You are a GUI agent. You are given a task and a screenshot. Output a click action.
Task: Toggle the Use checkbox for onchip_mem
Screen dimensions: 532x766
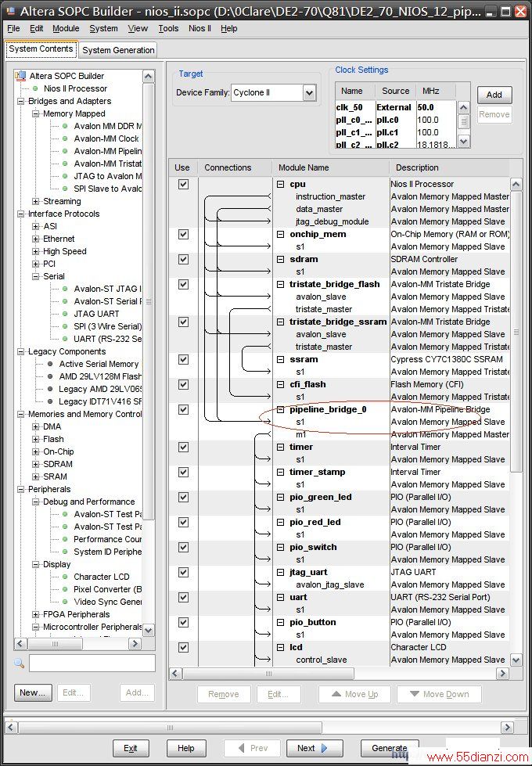(183, 235)
